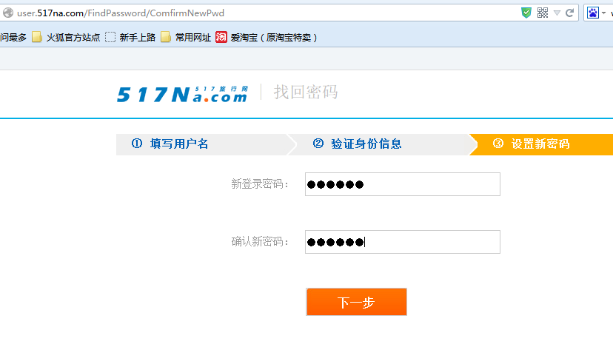The width and height of the screenshot is (613, 364).
Task: Open the 火狐官方站点 bookmark folder
Action: 66,38
